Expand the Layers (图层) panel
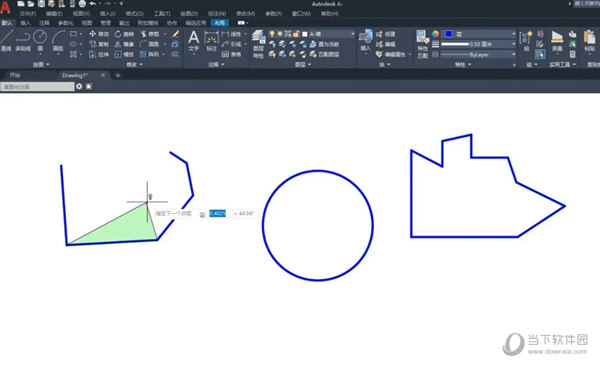This screenshot has width=600, height=367. point(303,65)
